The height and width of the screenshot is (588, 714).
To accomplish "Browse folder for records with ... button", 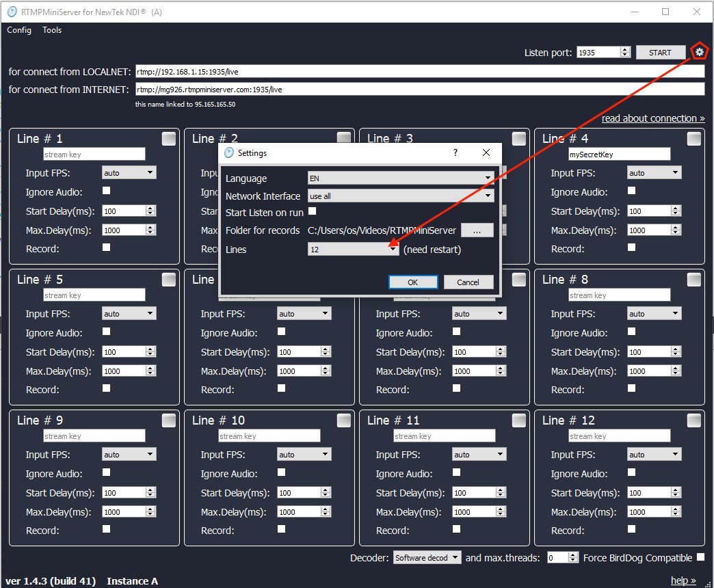I will click(x=477, y=230).
